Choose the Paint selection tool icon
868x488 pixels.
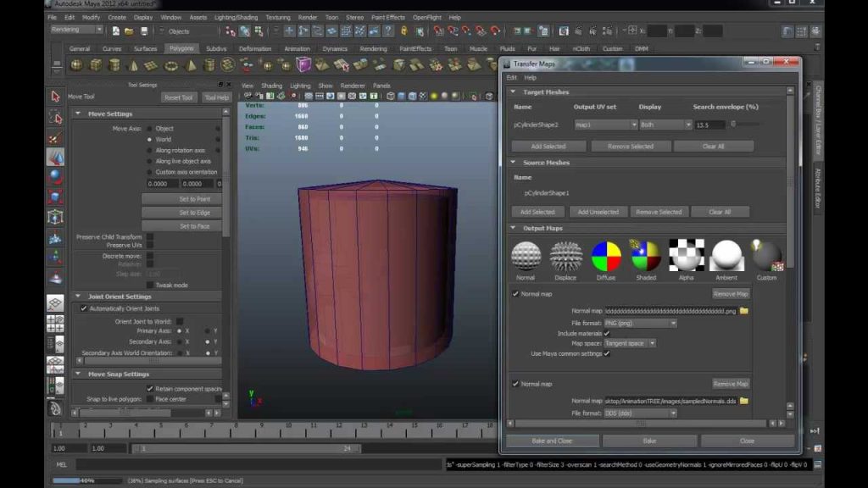(55, 137)
